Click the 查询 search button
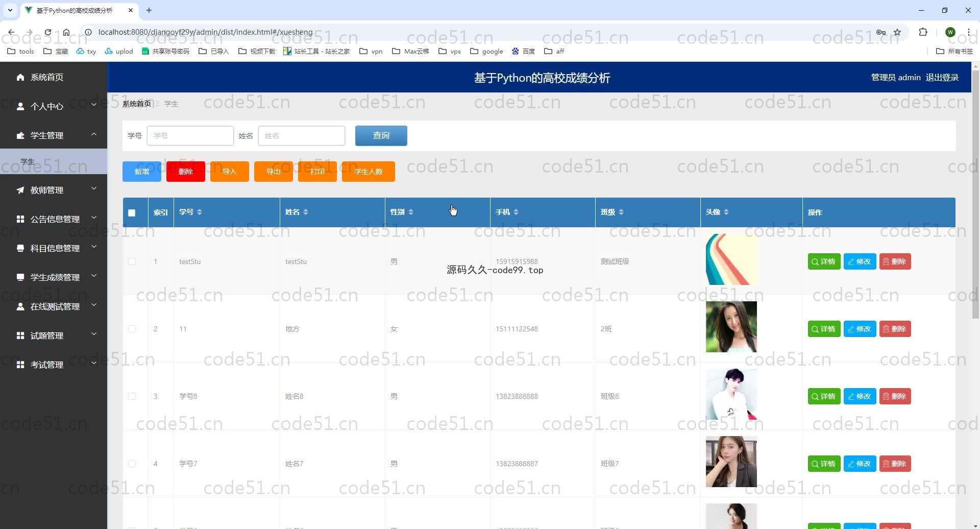The width and height of the screenshot is (980, 529). click(x=381, y=136)
